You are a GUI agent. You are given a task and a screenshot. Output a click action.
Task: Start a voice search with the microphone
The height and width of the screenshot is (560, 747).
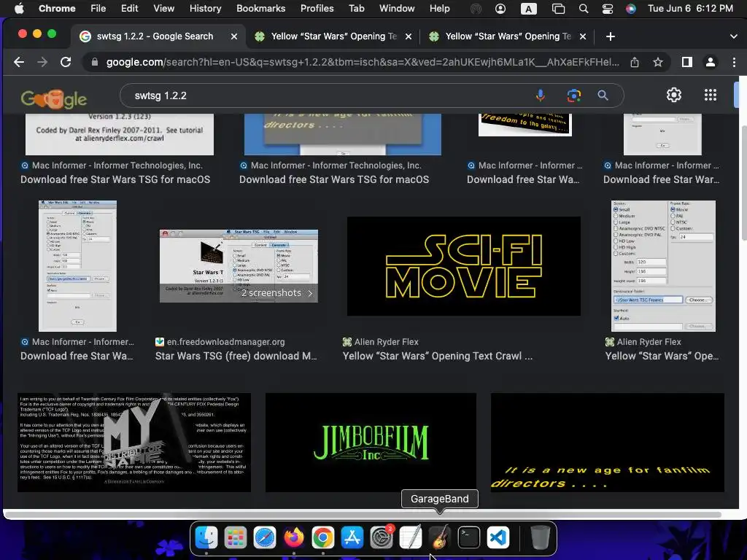pos(541,96)
